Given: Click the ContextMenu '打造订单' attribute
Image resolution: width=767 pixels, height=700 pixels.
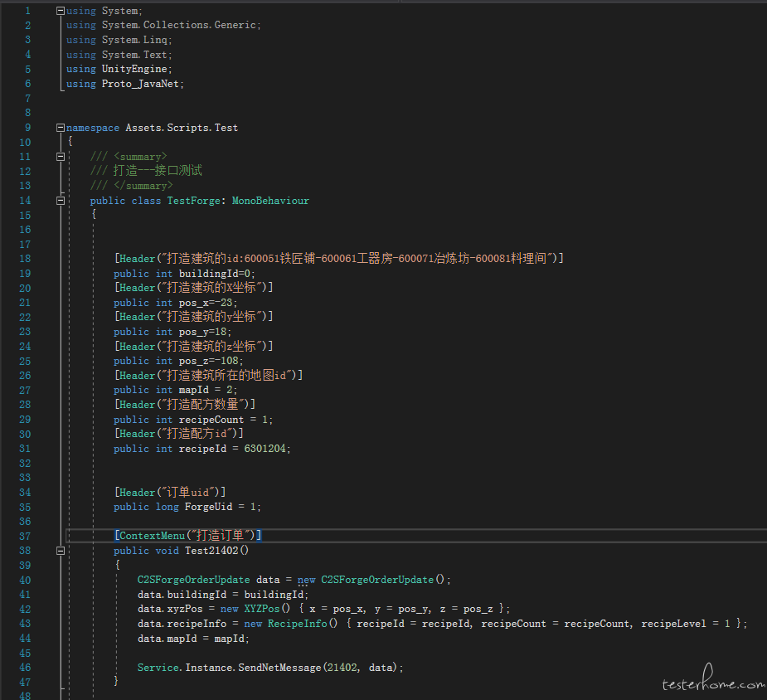Looking at the screenshot, I should click(188, 536).
